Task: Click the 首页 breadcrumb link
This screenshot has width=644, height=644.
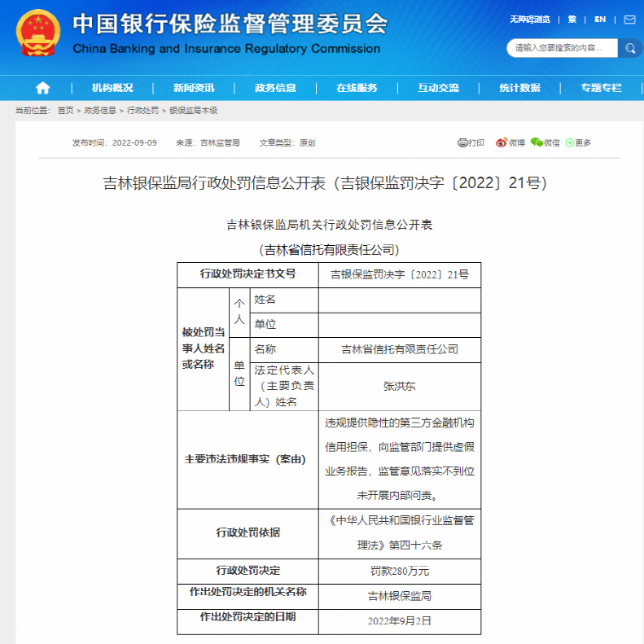Action: (65, 110)
